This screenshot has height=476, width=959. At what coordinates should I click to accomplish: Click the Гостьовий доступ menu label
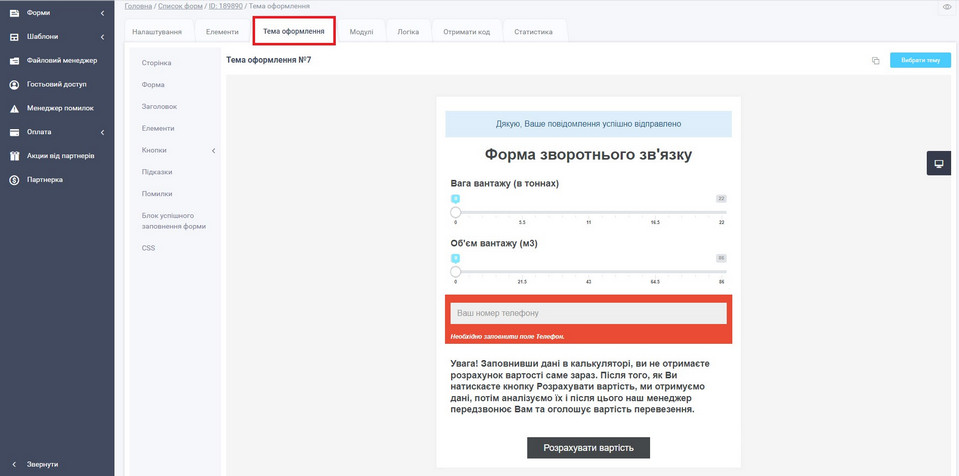(x=57, y=84)
